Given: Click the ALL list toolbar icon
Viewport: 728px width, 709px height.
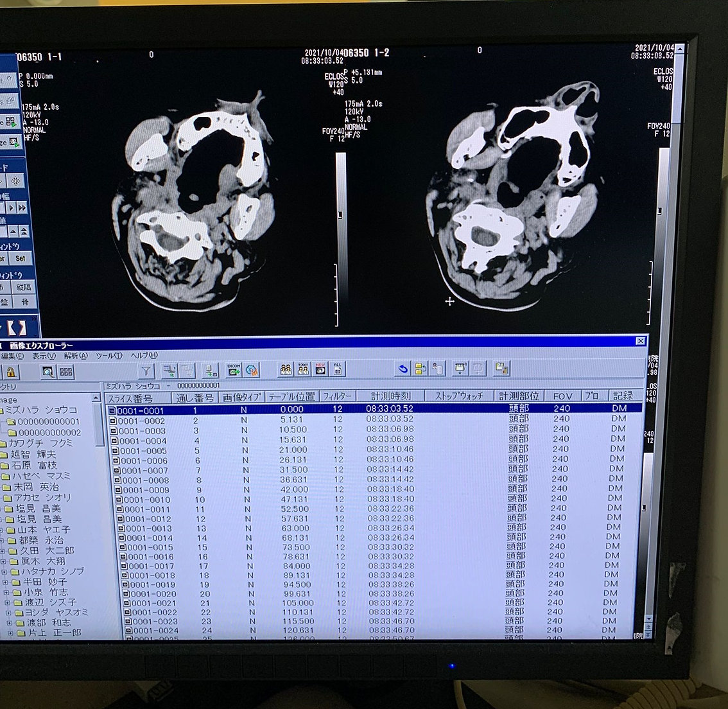Looking at the screenshot, I should click(x=338, y=369).
